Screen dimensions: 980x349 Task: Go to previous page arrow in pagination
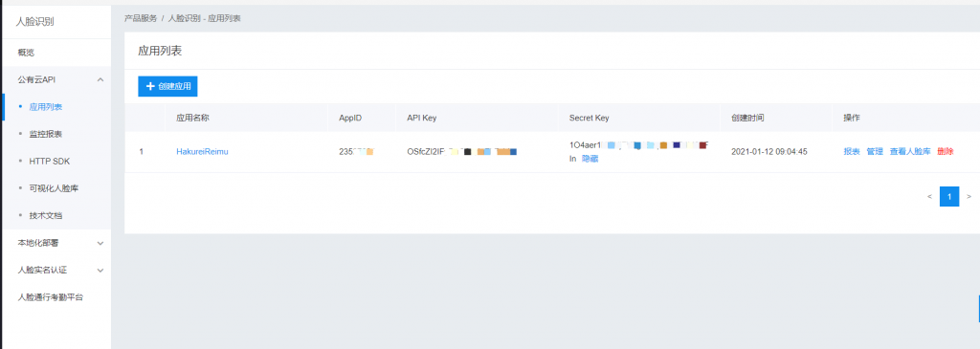pos(929,196)
